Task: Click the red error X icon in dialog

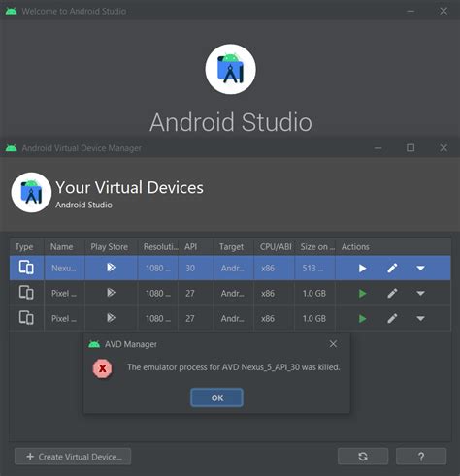Action: (103, 368)
